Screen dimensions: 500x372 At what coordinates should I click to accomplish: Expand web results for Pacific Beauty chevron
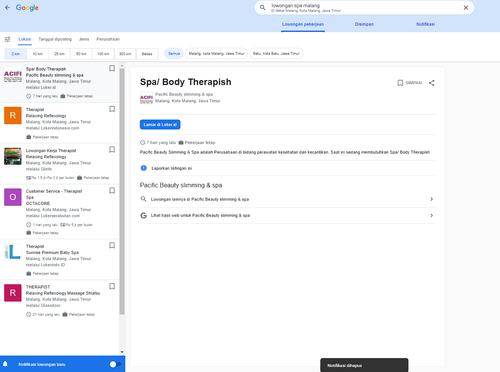(432, 216)
